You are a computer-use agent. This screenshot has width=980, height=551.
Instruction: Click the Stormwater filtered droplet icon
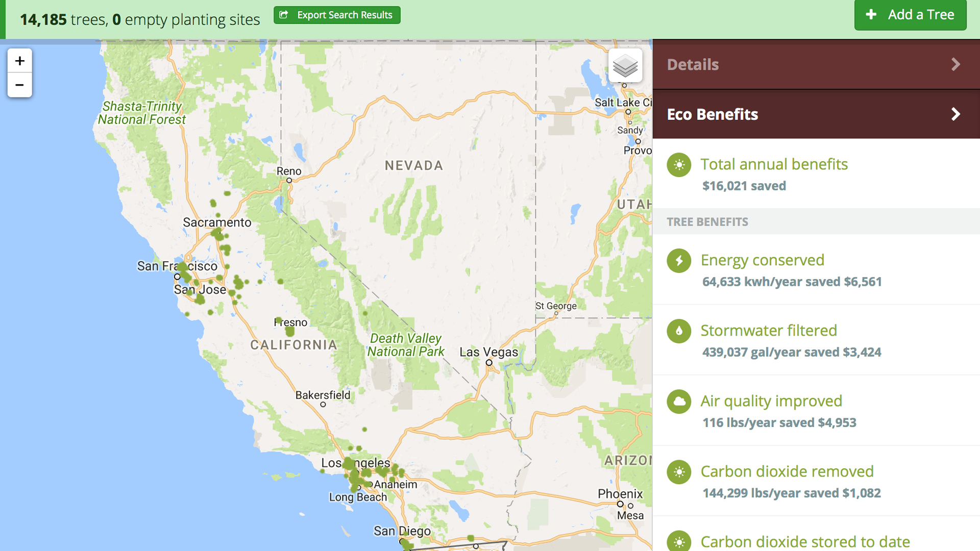click(x=679, y=331)
